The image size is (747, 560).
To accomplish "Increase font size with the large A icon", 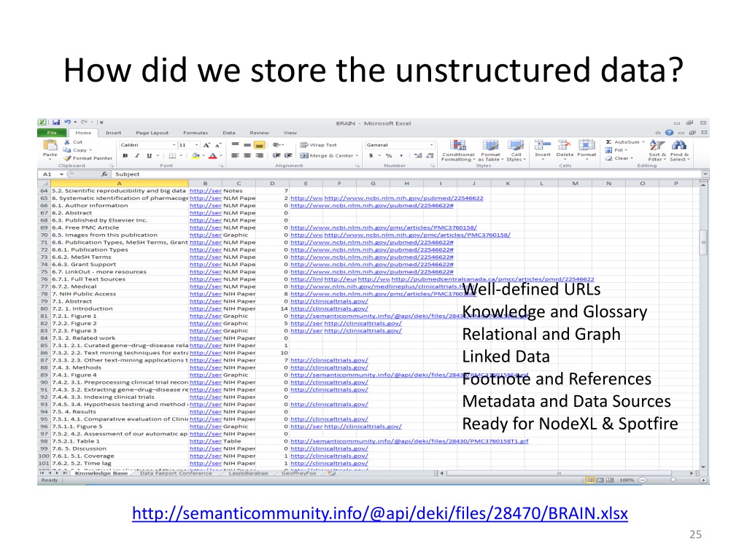I will pos(206,145).
